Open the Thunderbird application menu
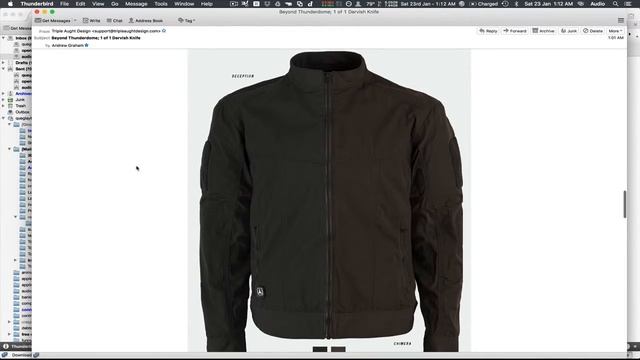This screenshot has height=360, width=640. (x=37, y=4)
